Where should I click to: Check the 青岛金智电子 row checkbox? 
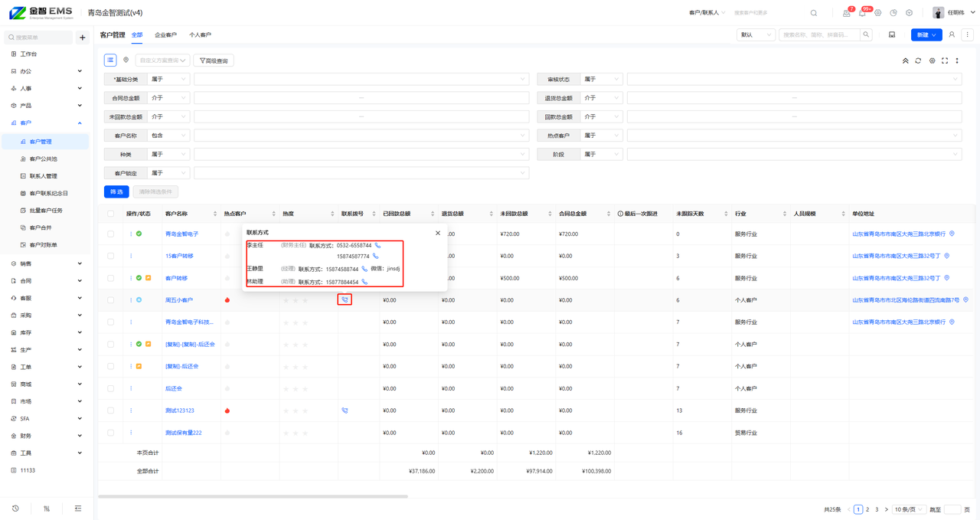point(111,234)
